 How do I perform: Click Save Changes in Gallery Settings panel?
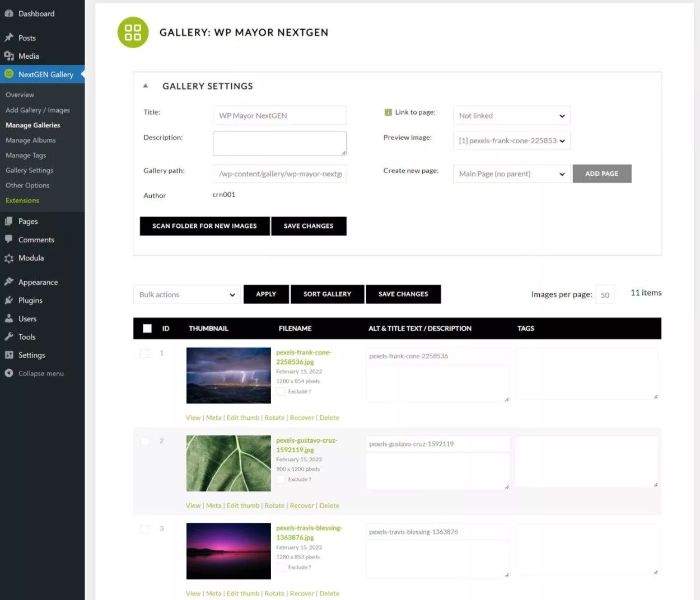[x=309, y=226]
